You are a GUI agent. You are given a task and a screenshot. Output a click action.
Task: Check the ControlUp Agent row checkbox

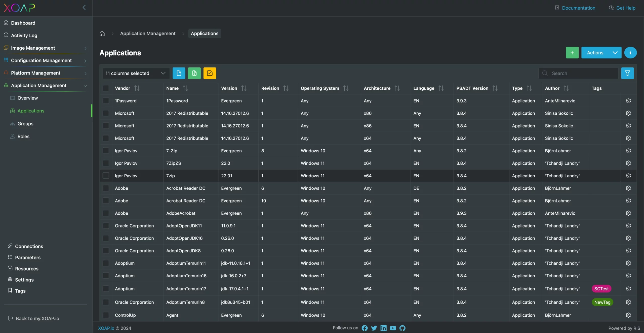coord(106,315)
